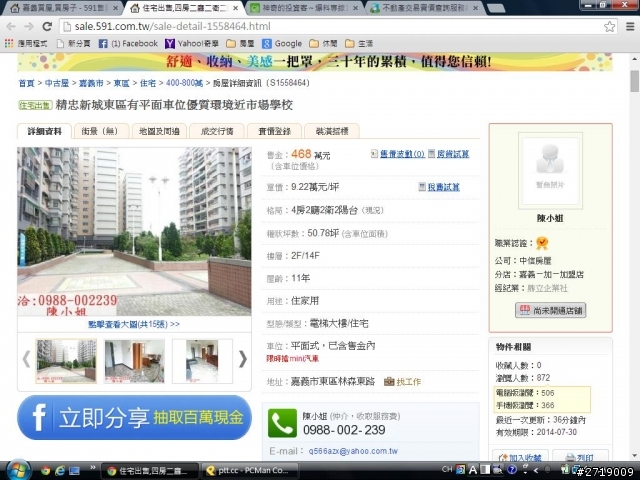Image resolution: width=640 pixels, height=480 pixels.
Task: Open apps shortcut in bookmarks bar
Action: [25, 43]
